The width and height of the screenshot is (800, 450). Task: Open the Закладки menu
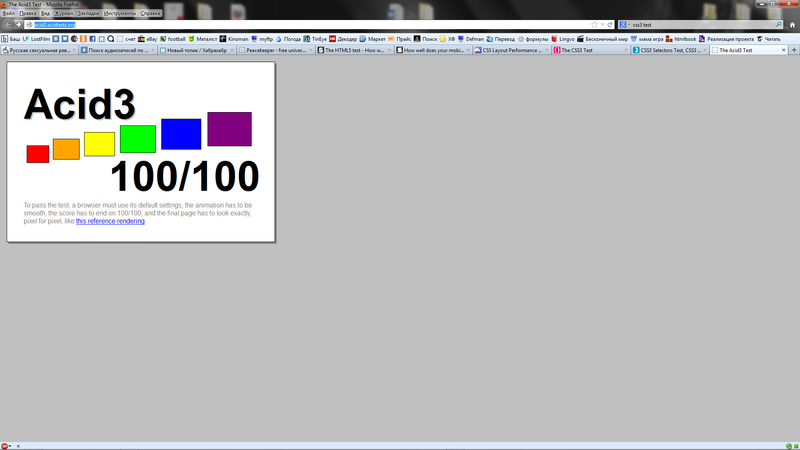click(x=88, y=13)
